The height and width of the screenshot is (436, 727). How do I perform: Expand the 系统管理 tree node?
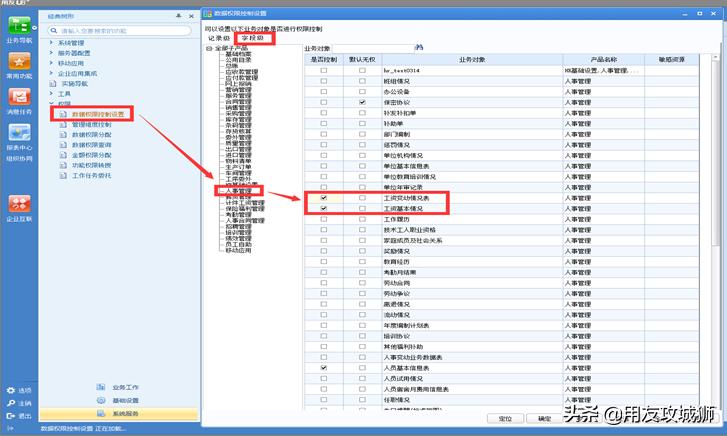51,43
